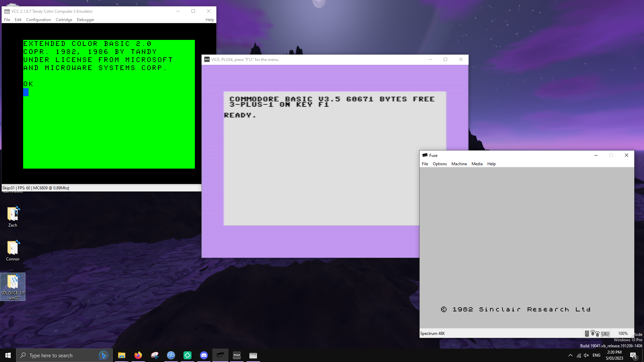Image resolution: width=644 pixels, height=362 pixels.
Task: Open Discord from the taskbar
Action: pyautogui.click(x=204, y=355)
